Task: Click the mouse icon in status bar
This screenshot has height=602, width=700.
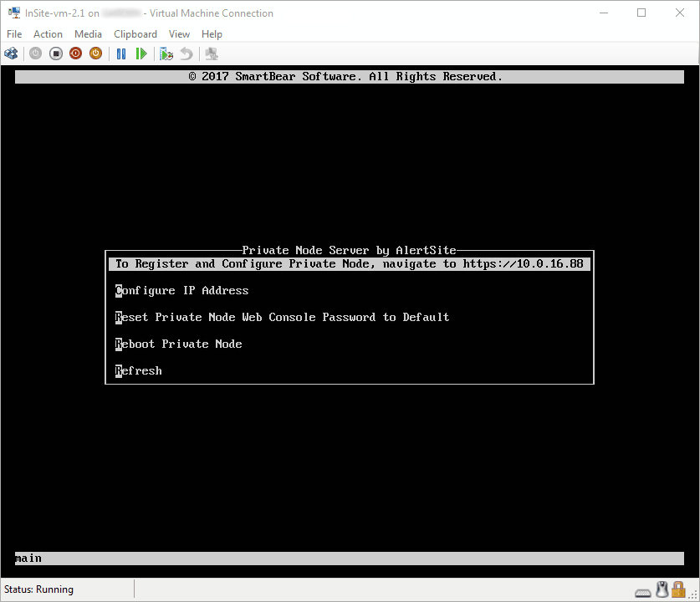Action: point(662,589)
